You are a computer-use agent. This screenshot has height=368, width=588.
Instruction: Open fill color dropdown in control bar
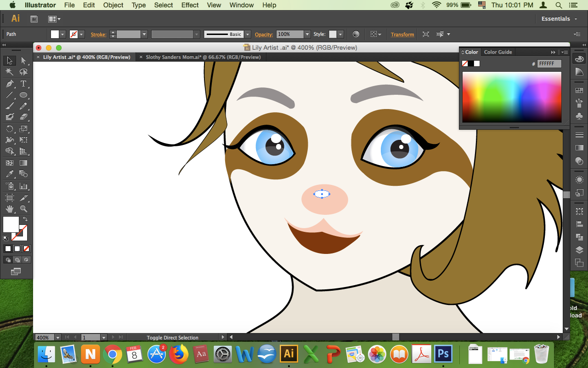pyautogui.click(x=62, y=34)
